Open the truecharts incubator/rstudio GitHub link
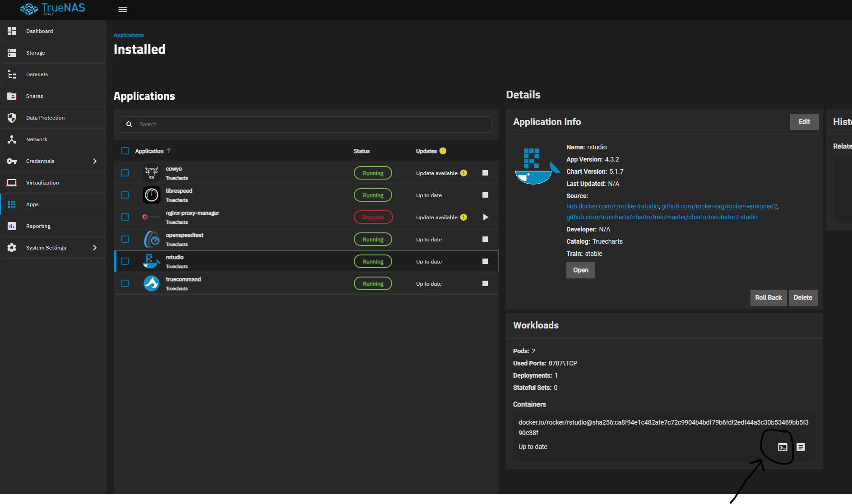This screenshot has width=852, height=504. click(x=662, y=217)
